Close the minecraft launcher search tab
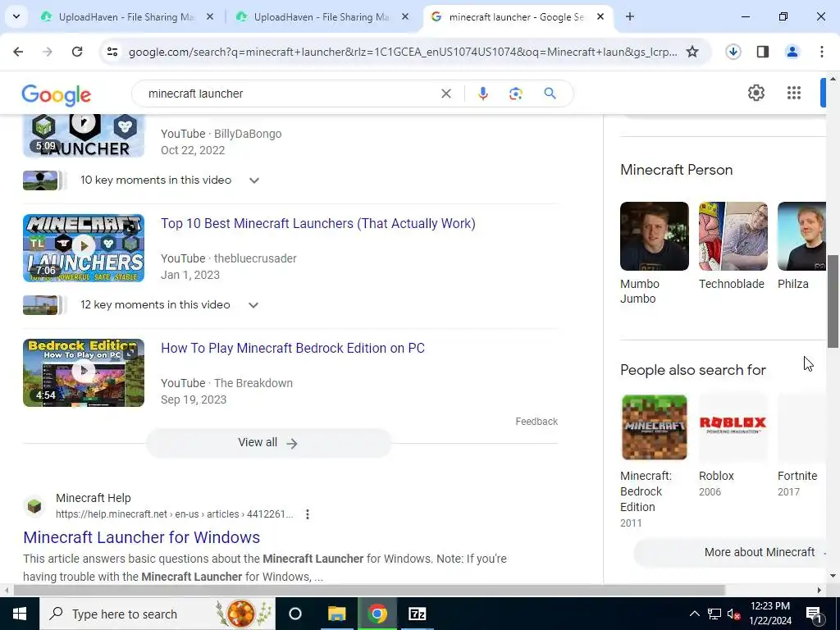 pos(600,16)
